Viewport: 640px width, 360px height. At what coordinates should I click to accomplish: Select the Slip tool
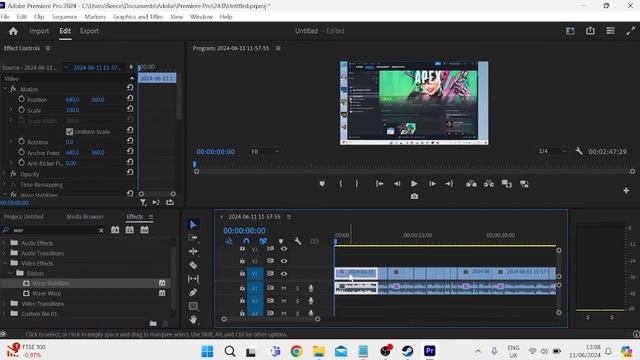[x=193, y=279]
